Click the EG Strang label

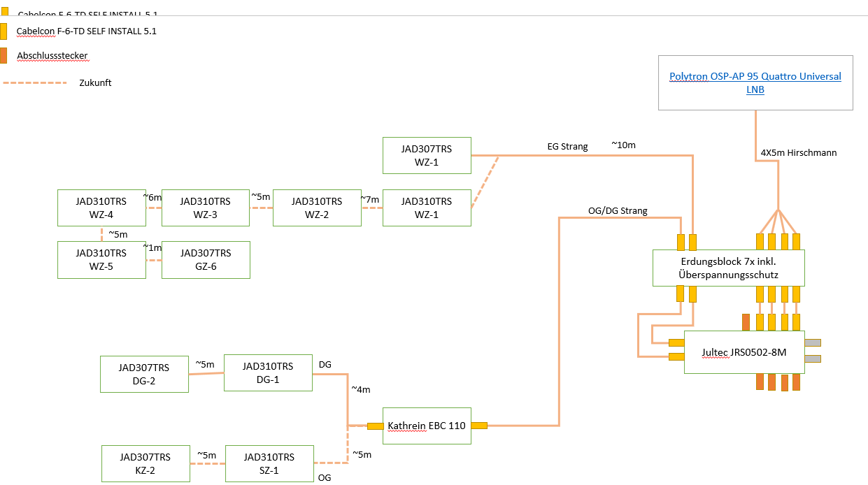tap(567, 147)
